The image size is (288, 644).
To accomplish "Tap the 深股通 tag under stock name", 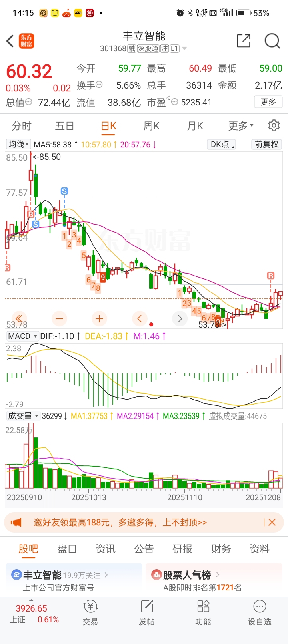I will point(148,49).
